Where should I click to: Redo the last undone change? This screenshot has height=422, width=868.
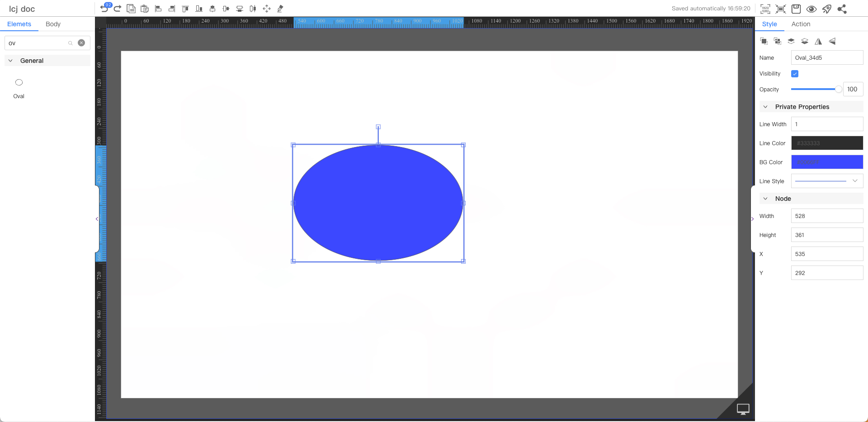(x=118, y=9)
